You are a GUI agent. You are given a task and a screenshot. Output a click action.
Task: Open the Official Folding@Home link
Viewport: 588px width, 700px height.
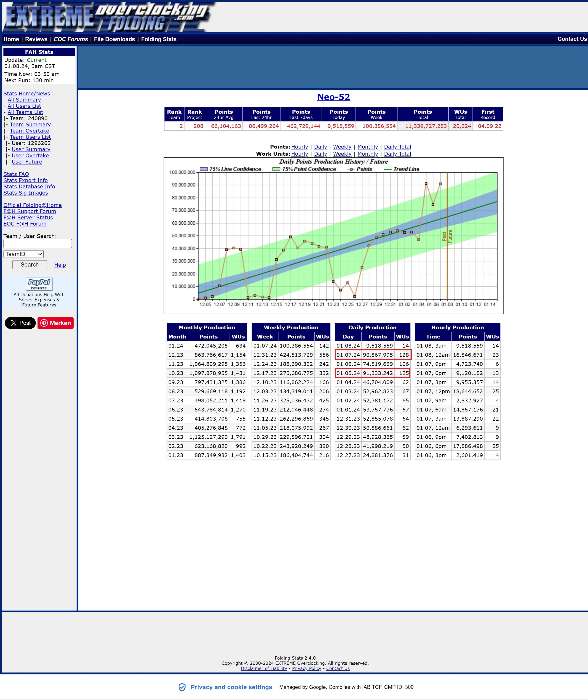(33, 205)
